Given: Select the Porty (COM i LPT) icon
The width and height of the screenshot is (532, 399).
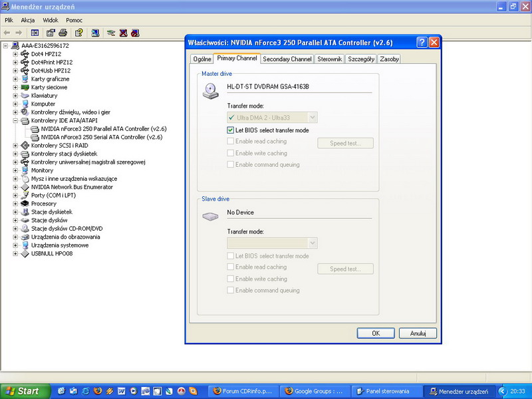Looking at the screenshot, I should pos(25,195).
